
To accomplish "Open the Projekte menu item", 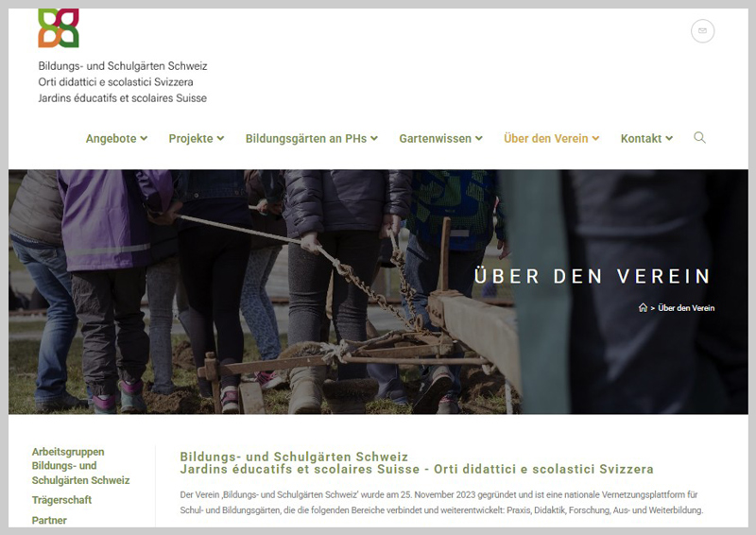I will point(191,139).
